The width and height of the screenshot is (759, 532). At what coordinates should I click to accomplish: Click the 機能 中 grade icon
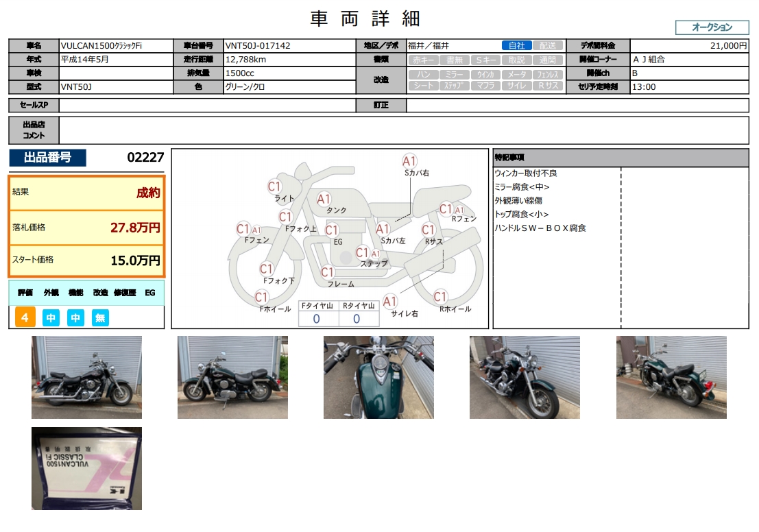point(75,318)
